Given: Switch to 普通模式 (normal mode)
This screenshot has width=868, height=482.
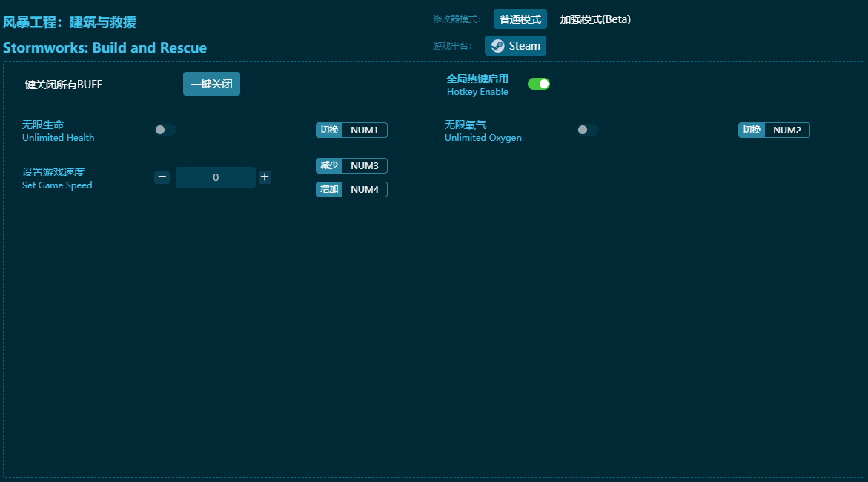Looking at the screenshot, I should 520,19.
